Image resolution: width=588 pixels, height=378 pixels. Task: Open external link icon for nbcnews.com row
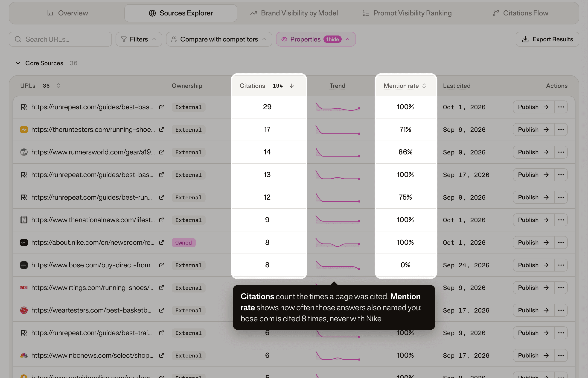(162, 355)
